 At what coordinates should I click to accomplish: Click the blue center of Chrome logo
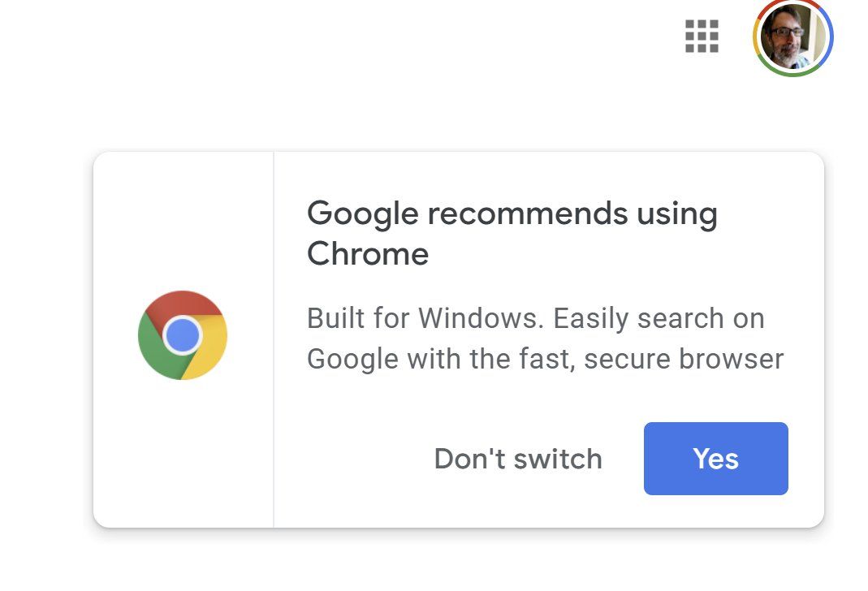coord(182,334)
